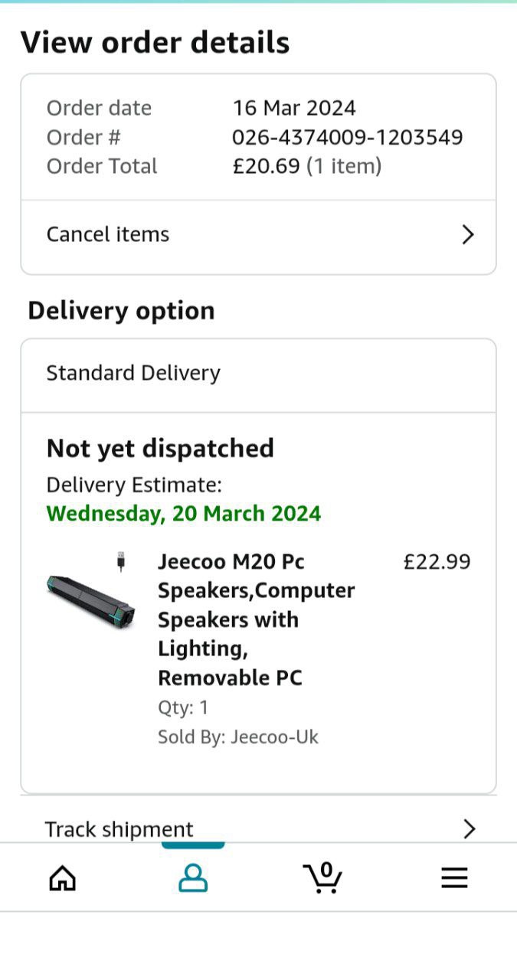517x980 pixels.
Task: Click the Wednesday, 20 March 2024 estimate
Action: pyautogui.click(x=184, y=513)
